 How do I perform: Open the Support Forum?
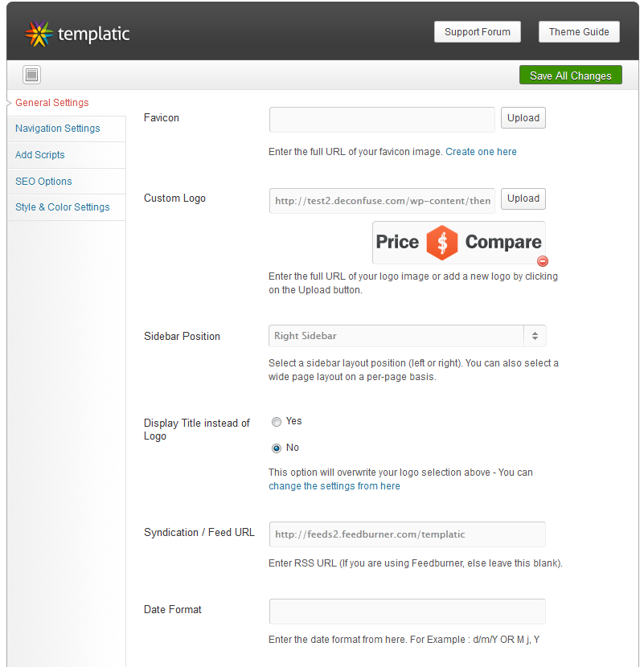coord(477,32)
